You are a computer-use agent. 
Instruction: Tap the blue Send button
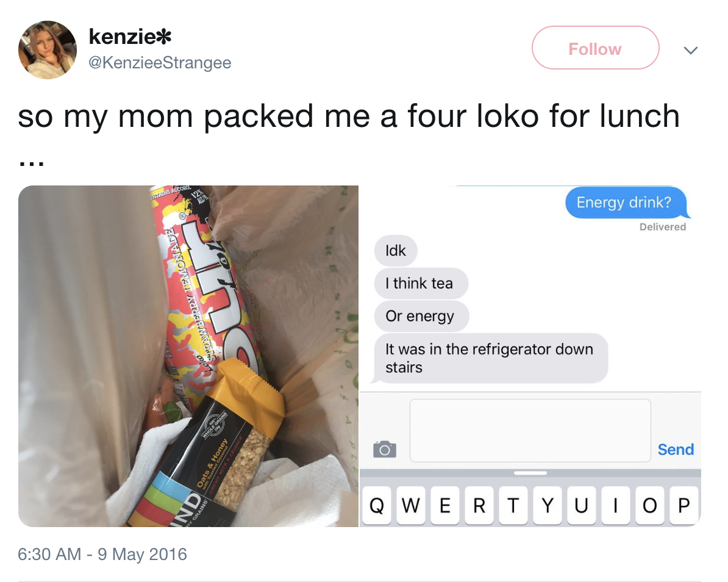676,449
